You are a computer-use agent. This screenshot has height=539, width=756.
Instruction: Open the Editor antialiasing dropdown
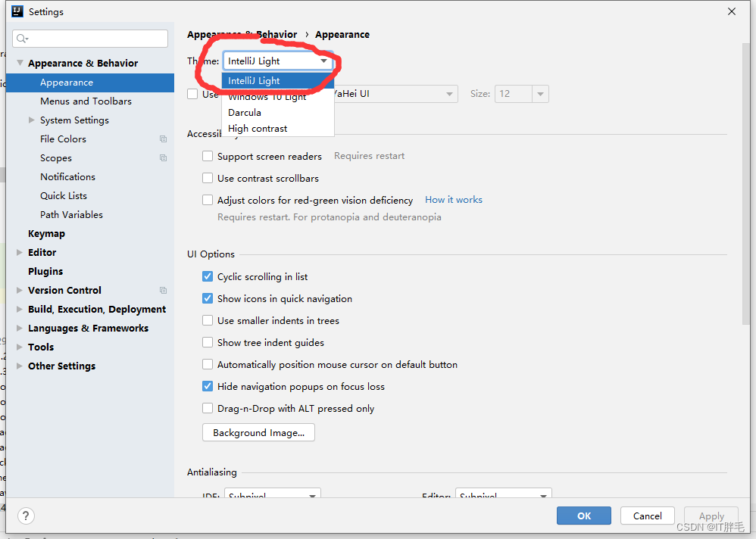pos(503,494)
